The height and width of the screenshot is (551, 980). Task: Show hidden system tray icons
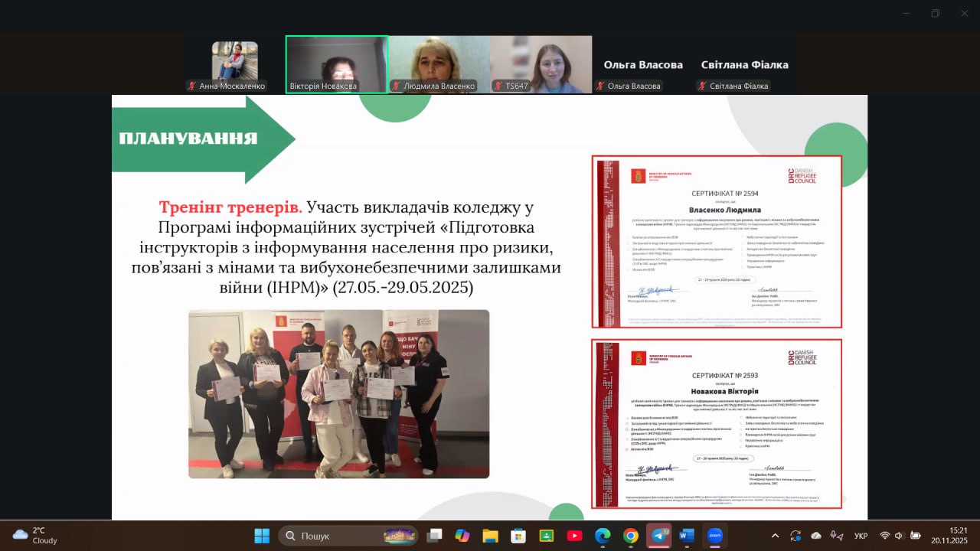pyautogui.click(x=775, y=536)
